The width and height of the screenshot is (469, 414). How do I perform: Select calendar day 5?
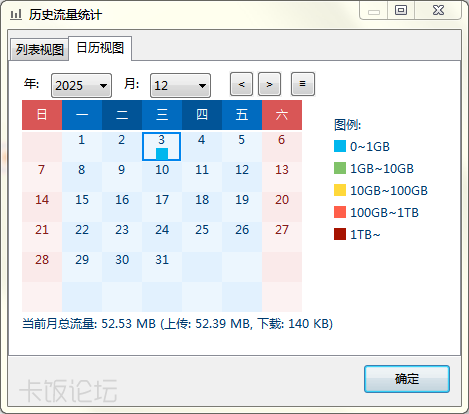[x=242, y=147]
